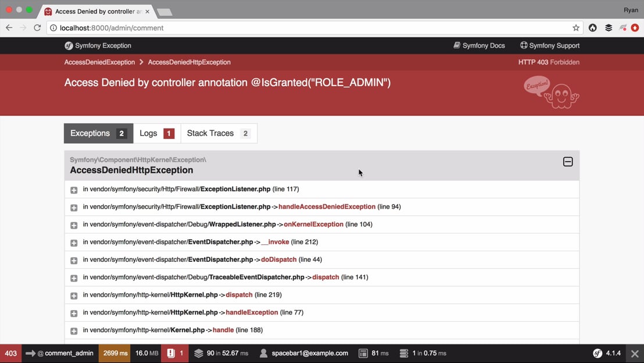644x363 pixels.
Task: Close the Access Denied browser tab
Action: 148,12
